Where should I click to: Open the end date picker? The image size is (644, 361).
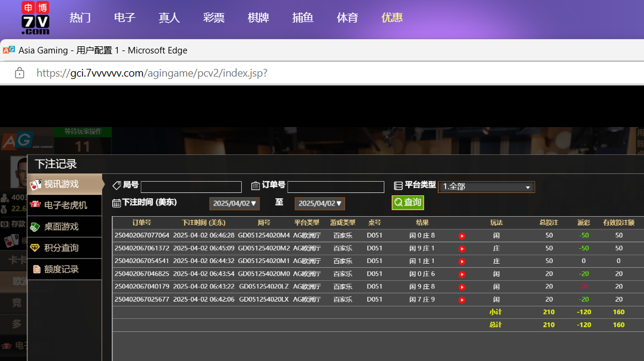point(320,204)
